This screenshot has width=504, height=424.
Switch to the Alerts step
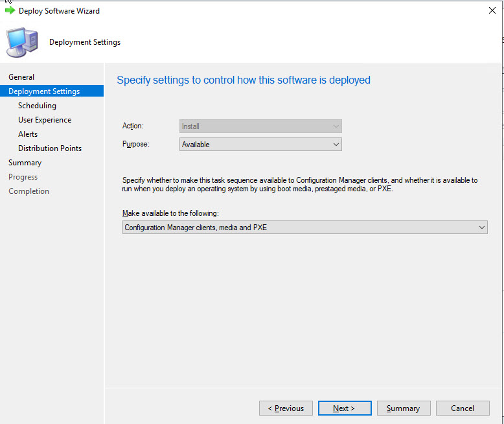(x=28, y=134)
